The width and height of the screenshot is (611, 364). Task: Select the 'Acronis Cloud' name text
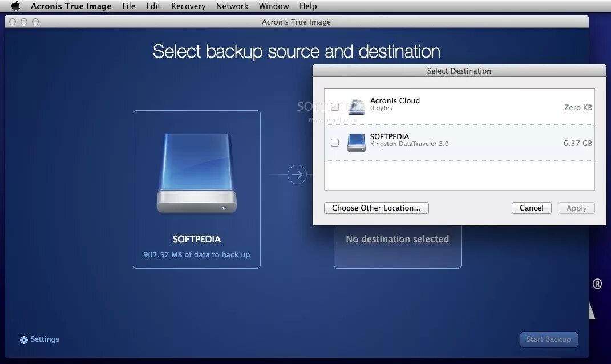(395, 100)
